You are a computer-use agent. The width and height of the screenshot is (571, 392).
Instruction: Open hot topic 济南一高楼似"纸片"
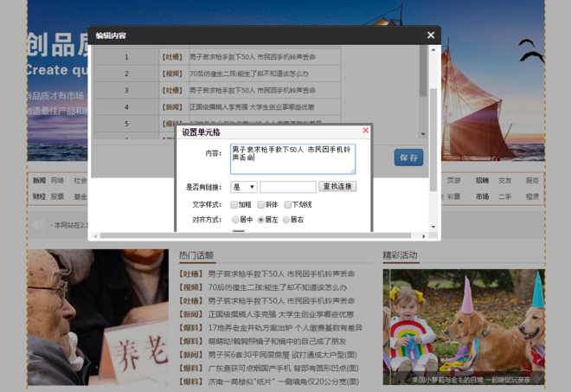pyautogui.click(x=283, y=382)
